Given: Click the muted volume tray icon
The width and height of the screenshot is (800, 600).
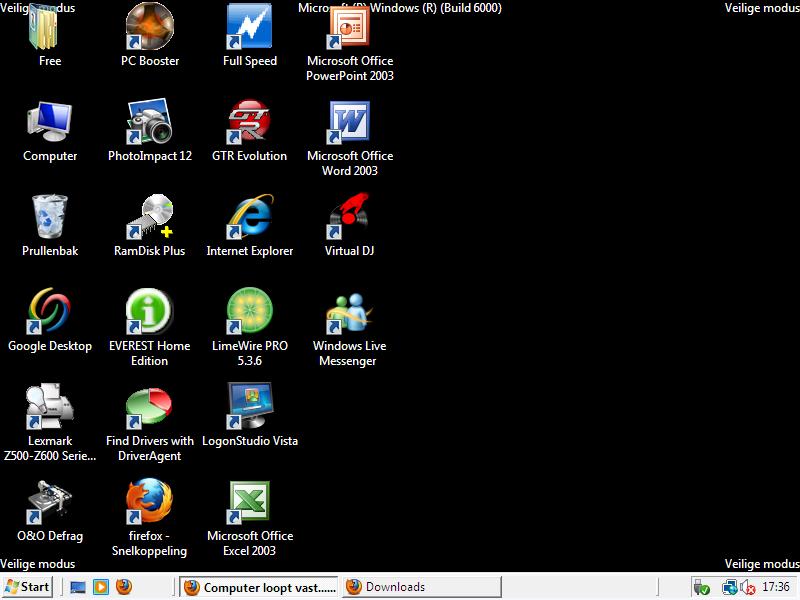Looking at the screenshot, I should coord(746,588).
